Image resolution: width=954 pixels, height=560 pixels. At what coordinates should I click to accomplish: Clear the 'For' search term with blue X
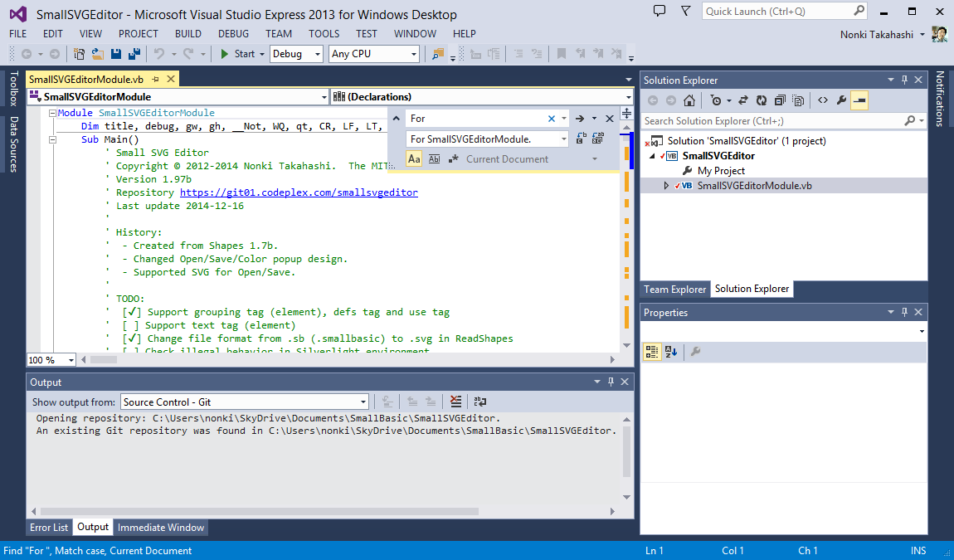click(551, 119)
